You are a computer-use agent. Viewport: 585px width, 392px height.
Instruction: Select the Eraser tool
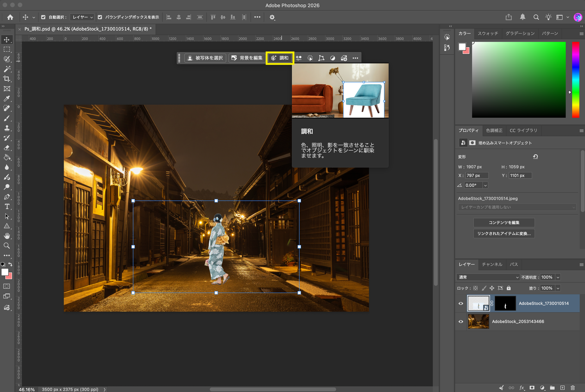click(x=7, y=148)
